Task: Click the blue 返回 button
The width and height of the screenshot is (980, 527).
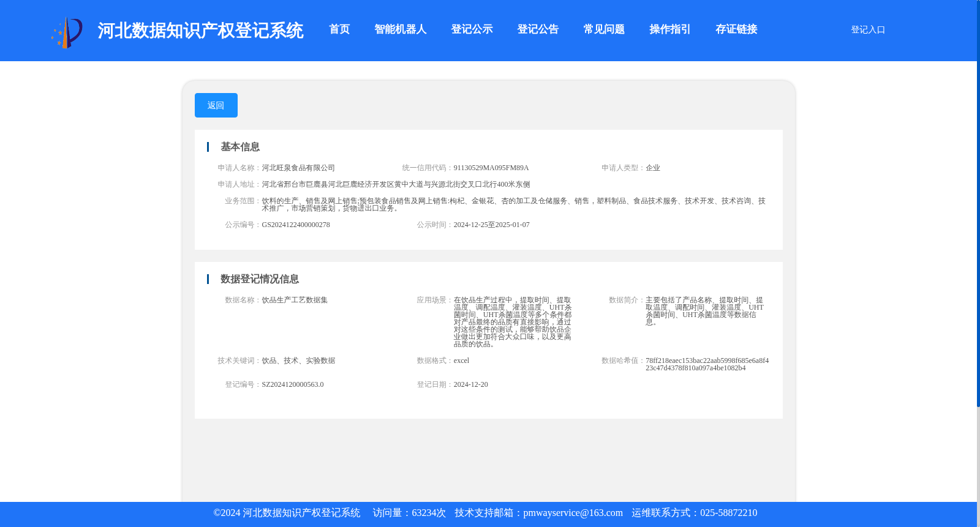Action: [216, 105]
